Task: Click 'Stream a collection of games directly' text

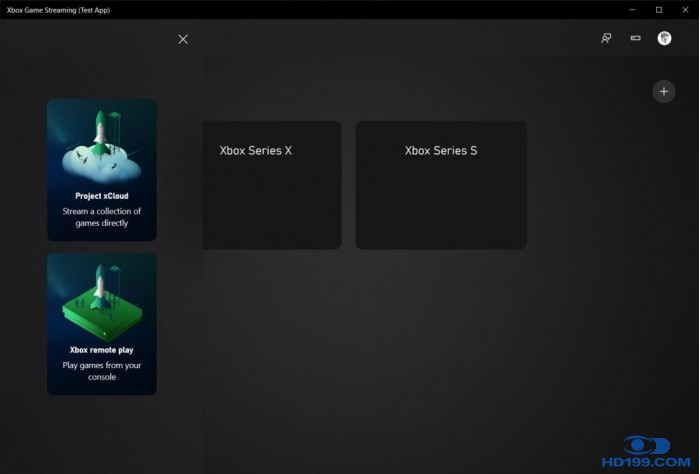Action: 102,217
